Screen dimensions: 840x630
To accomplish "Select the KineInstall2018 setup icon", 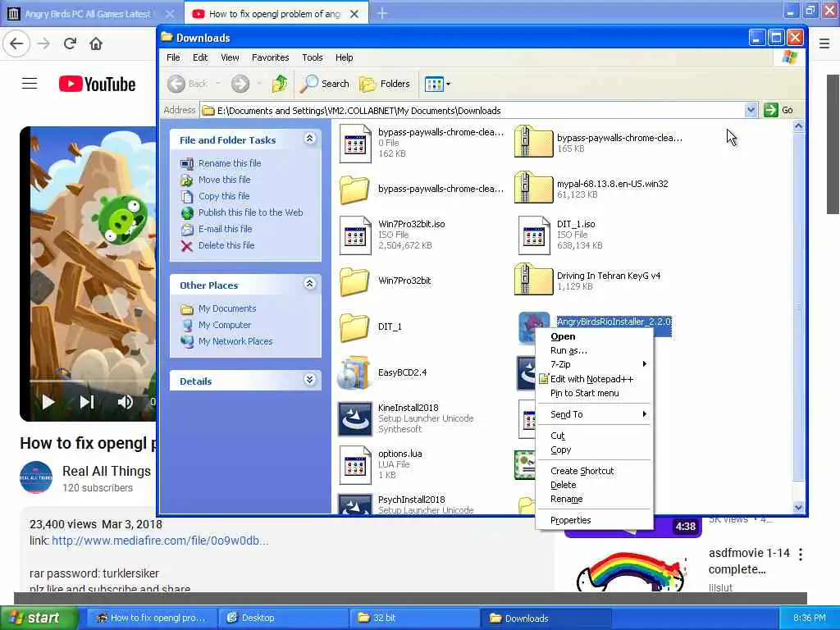I will pyautogui.click(x=354, y=418).
